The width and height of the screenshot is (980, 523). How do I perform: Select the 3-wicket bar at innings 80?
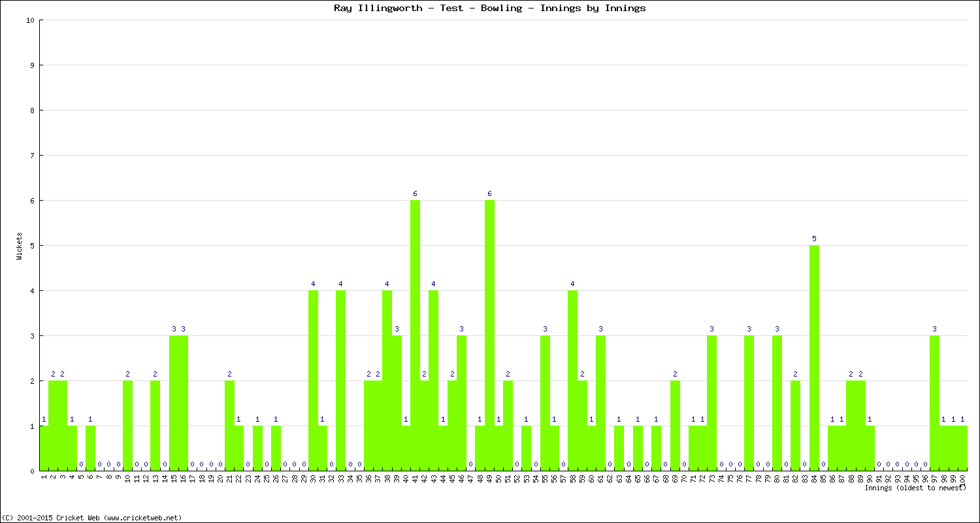point(777,403)
